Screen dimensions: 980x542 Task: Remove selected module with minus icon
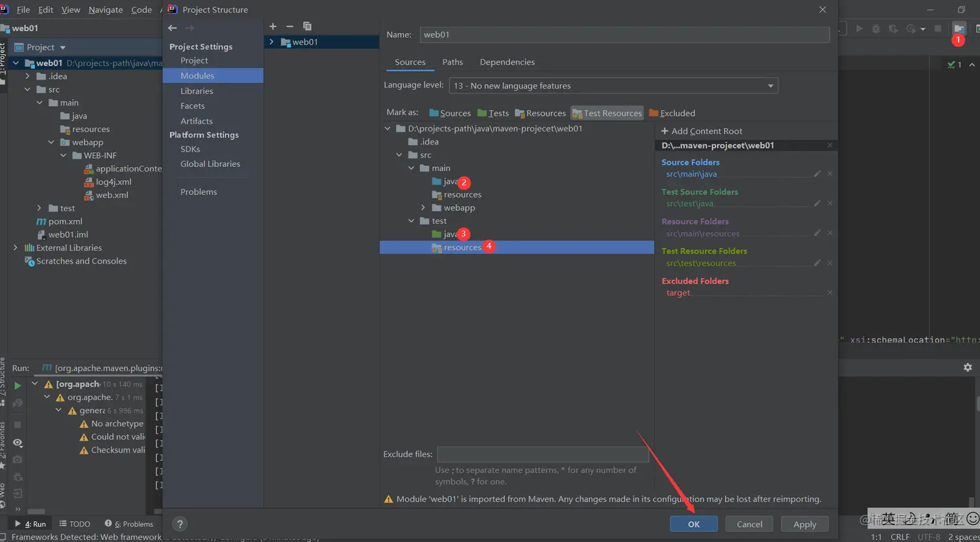coord(290,27)
